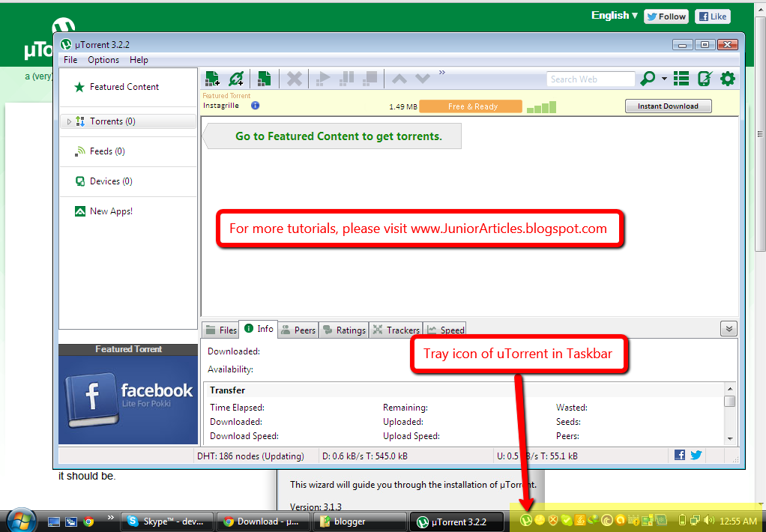
Task: Switch to the Trackers tab
Action: tap(396, 330)
